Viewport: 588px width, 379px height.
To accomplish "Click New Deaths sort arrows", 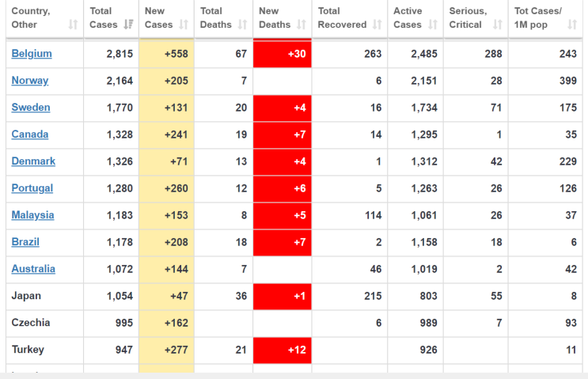I will pyautogui.click(x=301, y=25).
